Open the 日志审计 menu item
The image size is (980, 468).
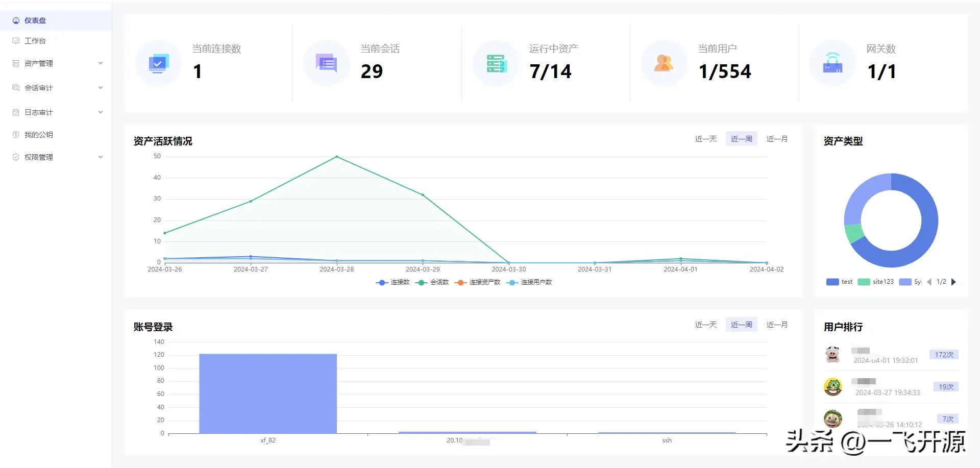pos(39,112)
